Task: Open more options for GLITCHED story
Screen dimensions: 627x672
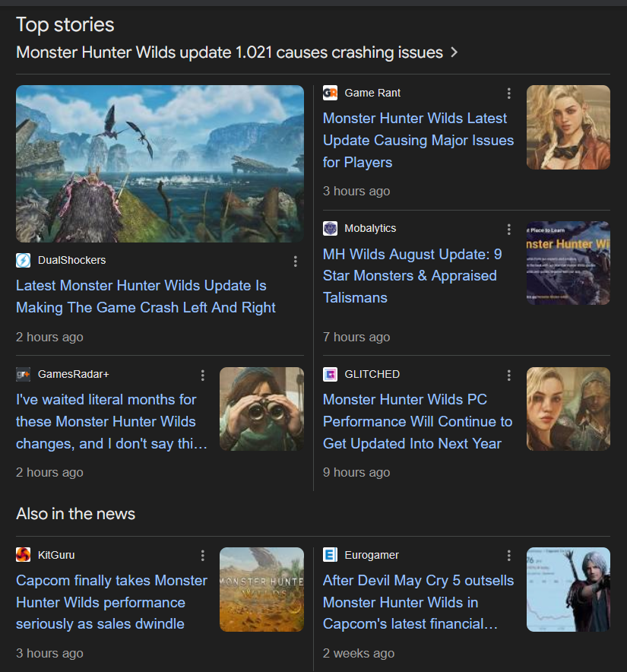Action: (508, 376)
